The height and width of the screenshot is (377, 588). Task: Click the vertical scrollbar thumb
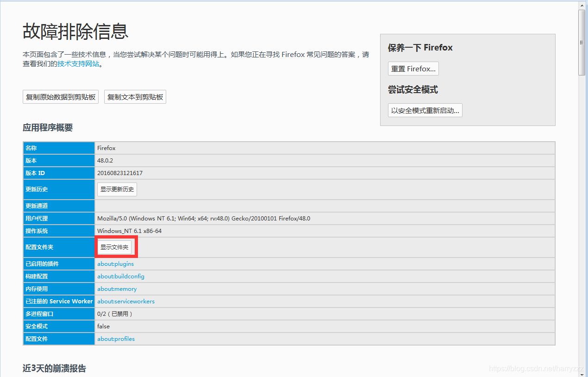pyautogui.click(x=582, y=43)
